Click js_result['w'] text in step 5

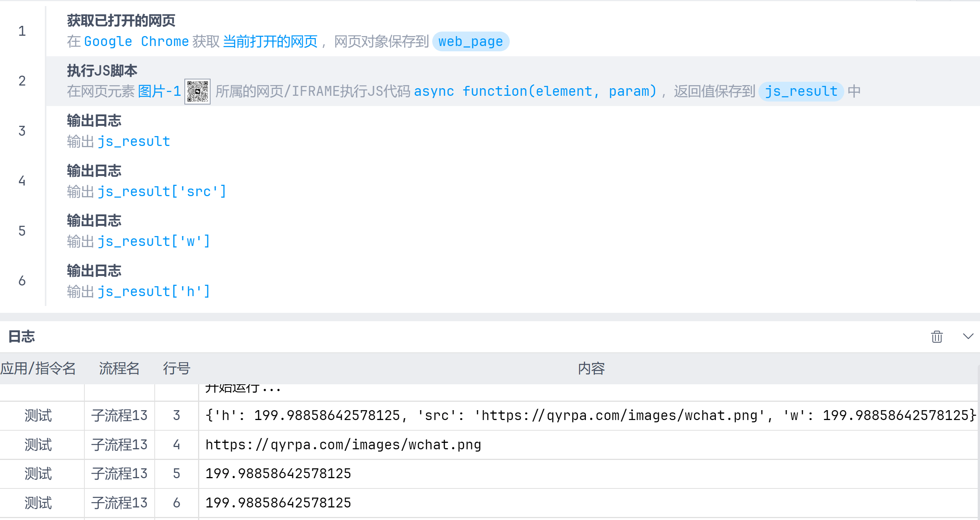(154, 241)
